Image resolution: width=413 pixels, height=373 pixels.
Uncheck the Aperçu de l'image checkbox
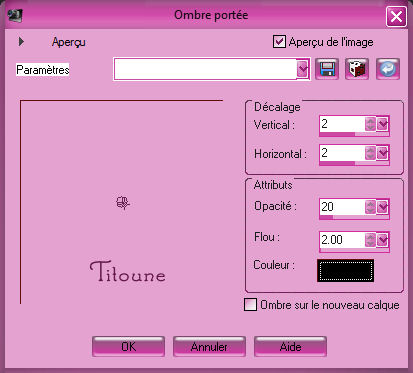tap(279, 42)
